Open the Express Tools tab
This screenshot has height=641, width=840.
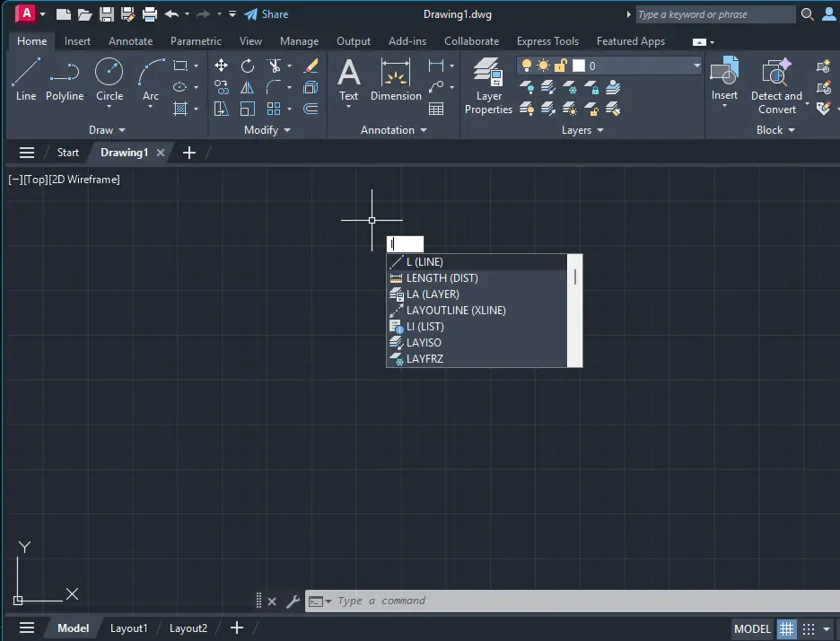[547, 41]
